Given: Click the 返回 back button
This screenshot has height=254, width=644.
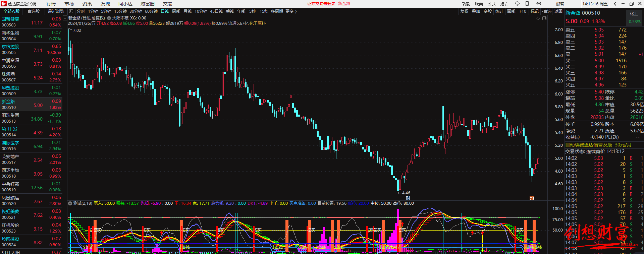Looking at the screenshot, I should pos(558,11).
